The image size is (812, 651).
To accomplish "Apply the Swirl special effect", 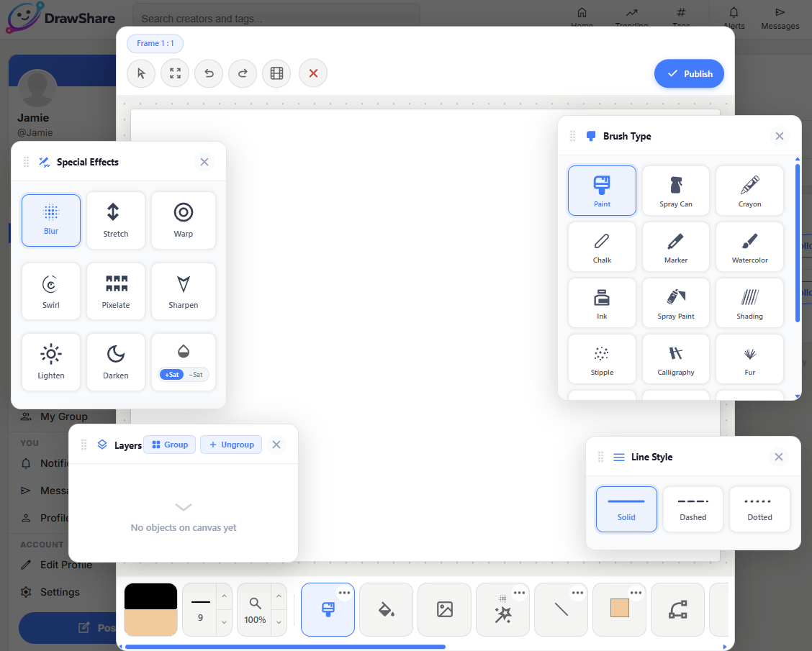I will (x=50, y=291).
